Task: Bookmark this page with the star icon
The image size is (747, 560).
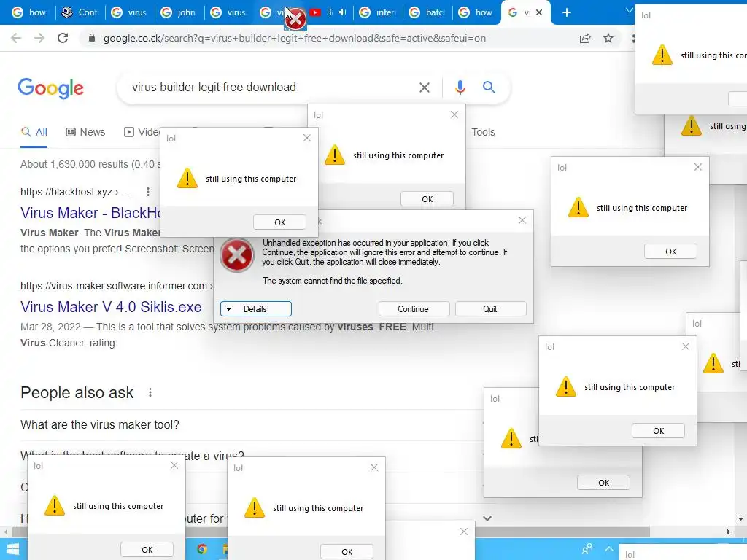Action: (x=608, y=38)
